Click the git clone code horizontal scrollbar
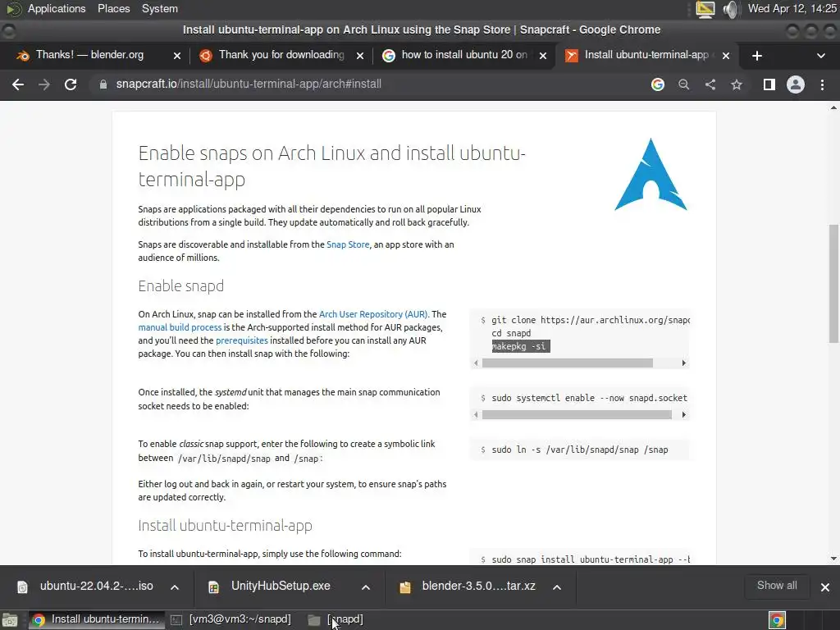Image resolution: width=840 pixels, height=630 pixels. (x=568, y=363)
